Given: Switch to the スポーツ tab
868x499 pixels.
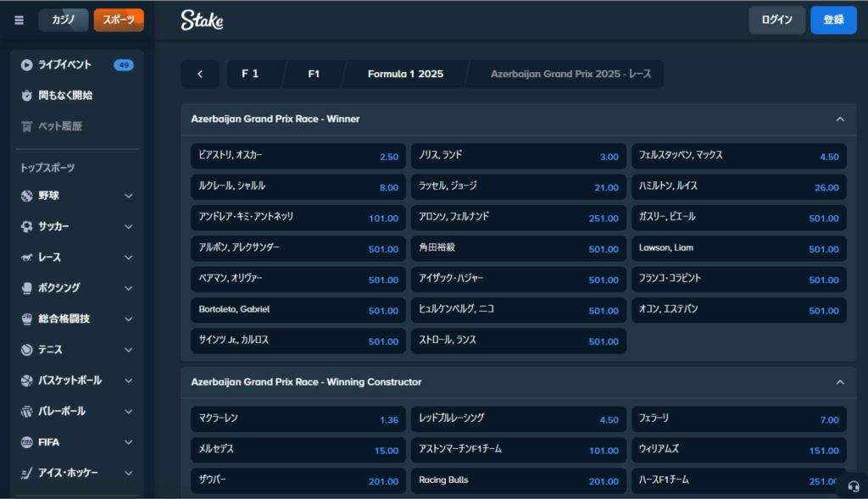Looking at the screenshot, I should pyautogui.click(x=119, y=20).
